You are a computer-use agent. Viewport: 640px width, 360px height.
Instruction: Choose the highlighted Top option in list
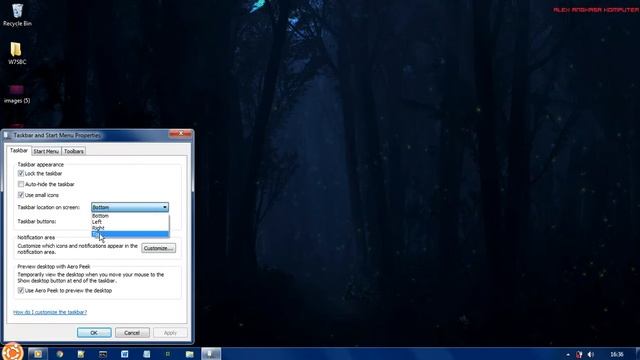pyautogui.click(x=130, y=234)
